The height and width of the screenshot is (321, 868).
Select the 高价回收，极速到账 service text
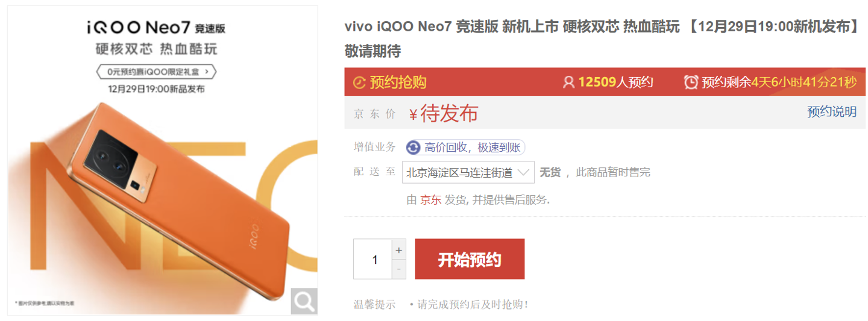coord(473,148)
